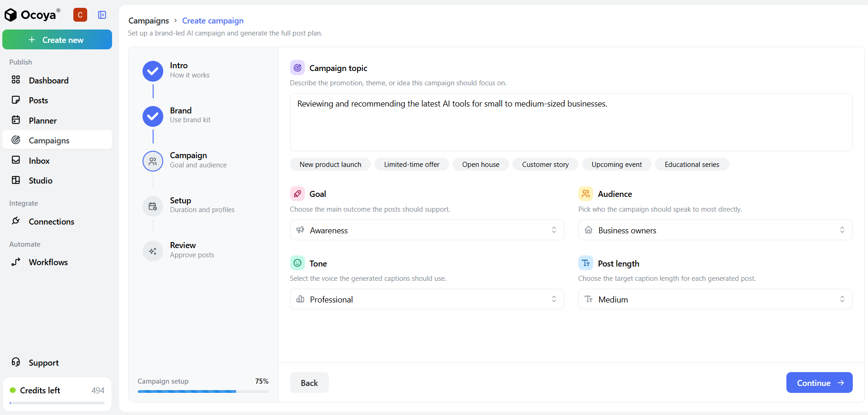
Task: Click the Studio layout icon
Action: [16, 180]
